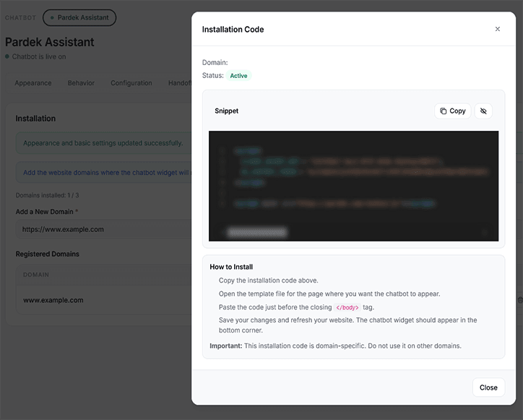Select the Pardek Assistant chatbot pill
This screenshot has width=523, height=420.
tap(79, 17)
